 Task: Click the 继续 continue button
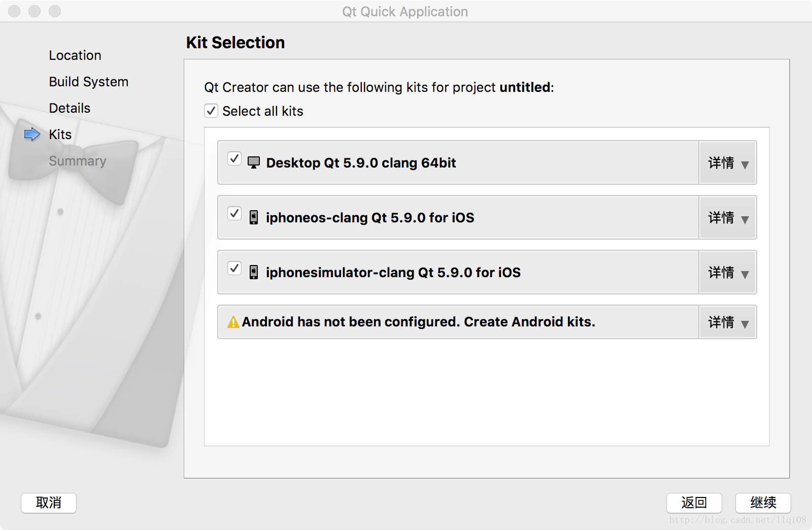click(763, 503)
